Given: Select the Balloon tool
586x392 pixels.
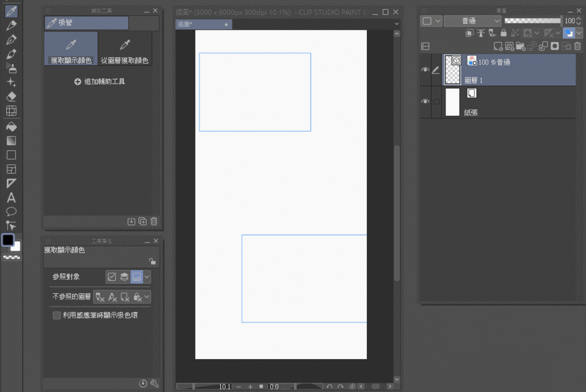Looking at the screenshot, I should (11, 212).
